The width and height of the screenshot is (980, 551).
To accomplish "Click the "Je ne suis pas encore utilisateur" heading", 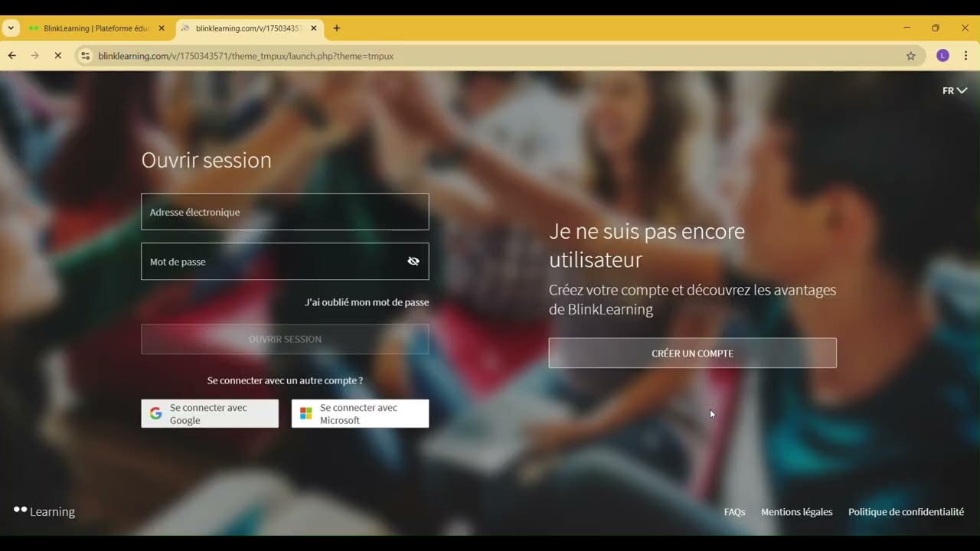I will 647,245.
